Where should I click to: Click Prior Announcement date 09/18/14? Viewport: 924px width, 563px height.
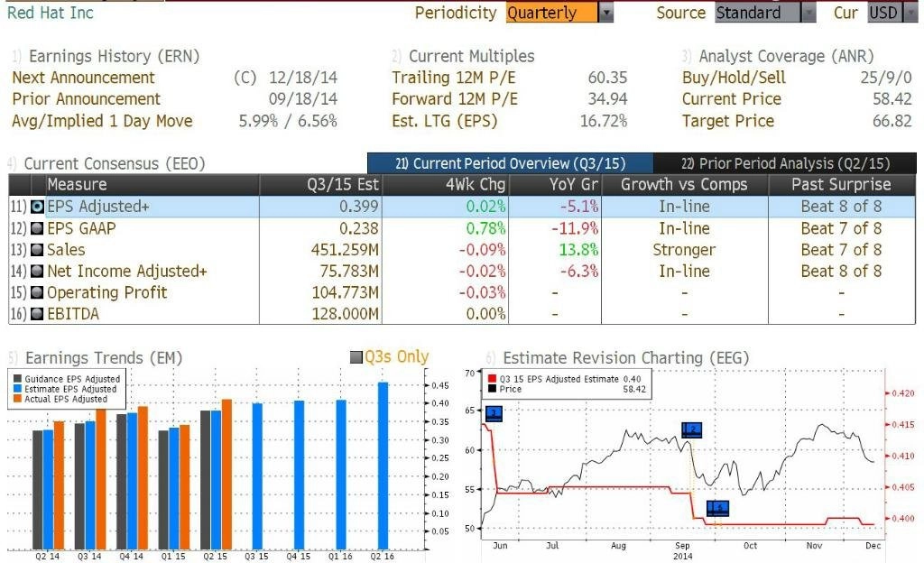coord(303,99)
